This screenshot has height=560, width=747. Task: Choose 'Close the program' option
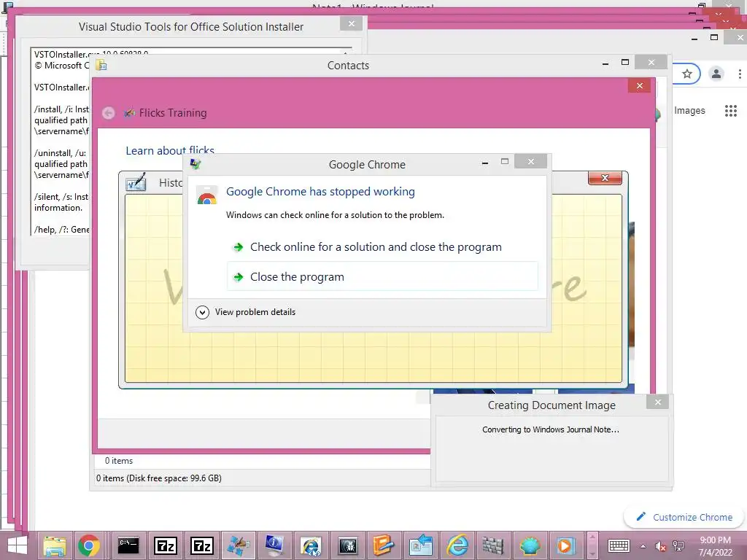(382, 276)
